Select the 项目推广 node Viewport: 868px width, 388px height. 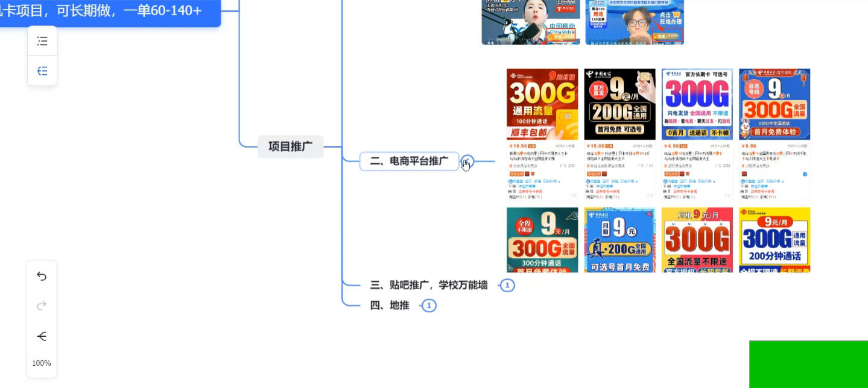[x=290, y=146]
